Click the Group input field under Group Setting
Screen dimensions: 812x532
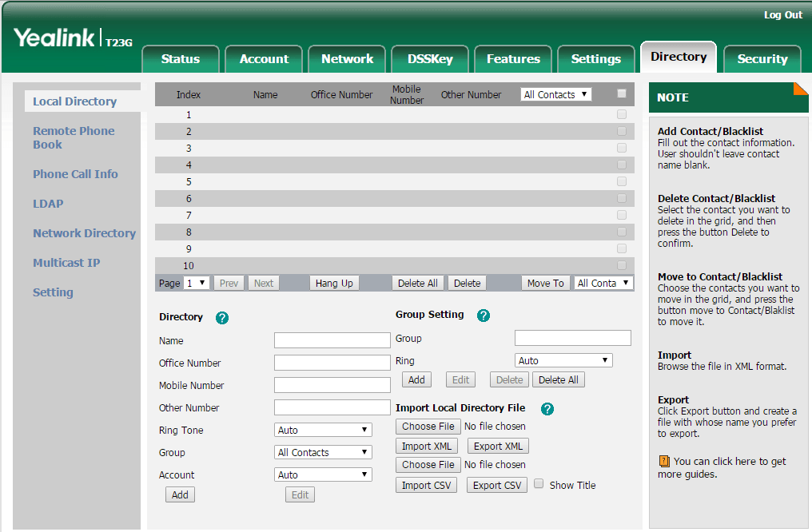click(573, 338)
